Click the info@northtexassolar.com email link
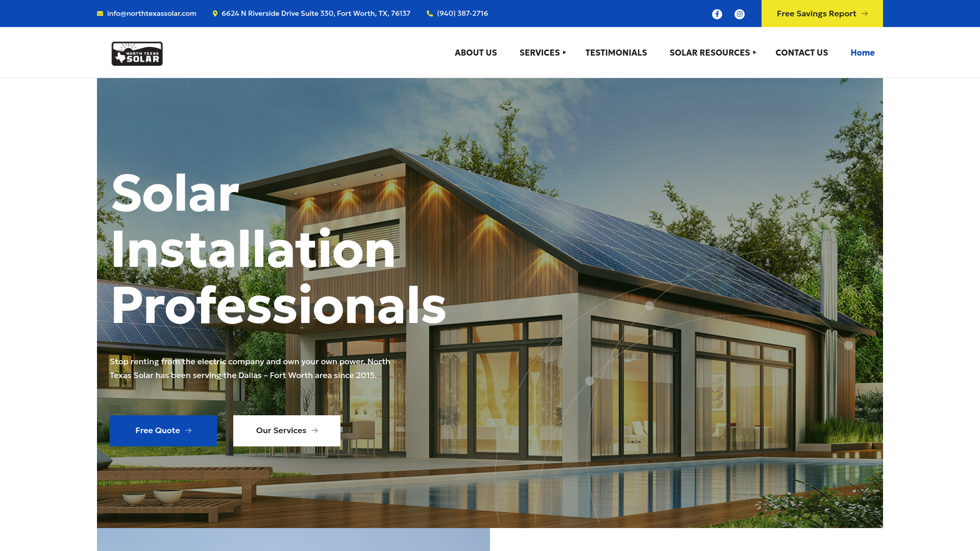Screen dimensions: 980x551 point(151,14)
